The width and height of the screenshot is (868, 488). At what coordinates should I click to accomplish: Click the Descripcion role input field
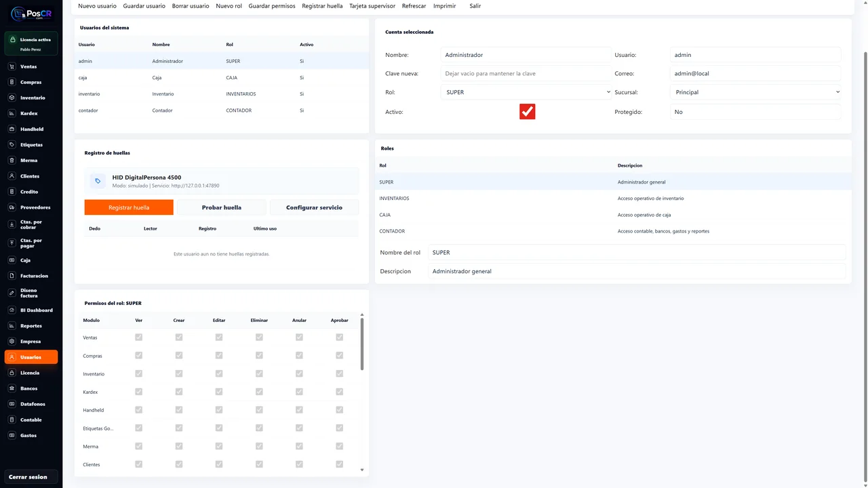[x=637, y=271]
